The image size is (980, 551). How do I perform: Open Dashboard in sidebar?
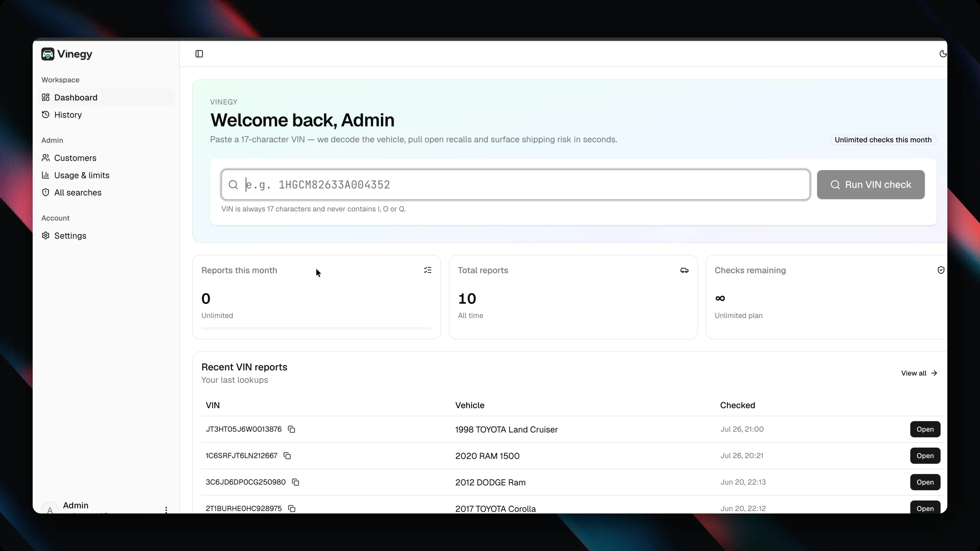(x=106, y=97)
